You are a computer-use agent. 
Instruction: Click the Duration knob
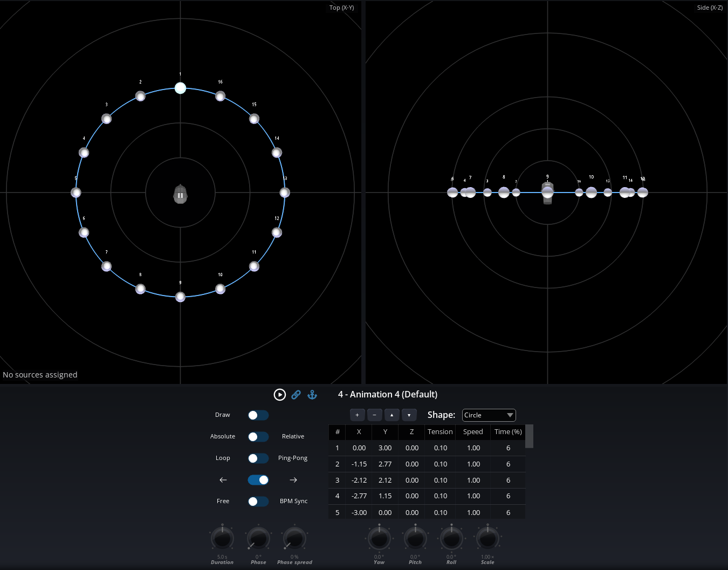click(x=222, y=539)
